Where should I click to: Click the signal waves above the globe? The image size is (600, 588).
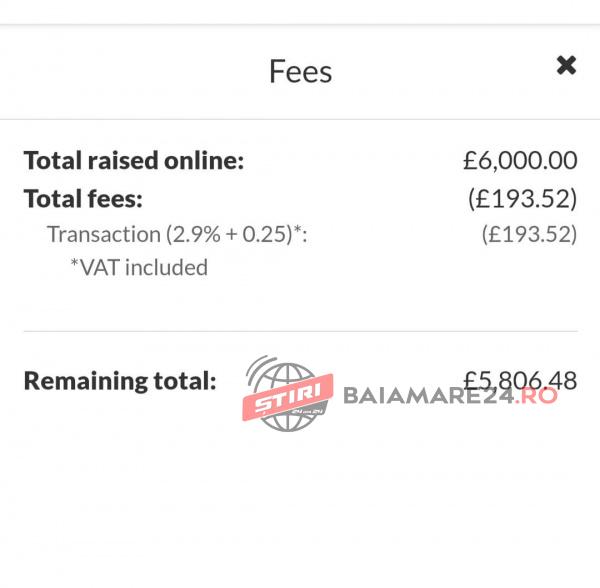pos(261,368)
